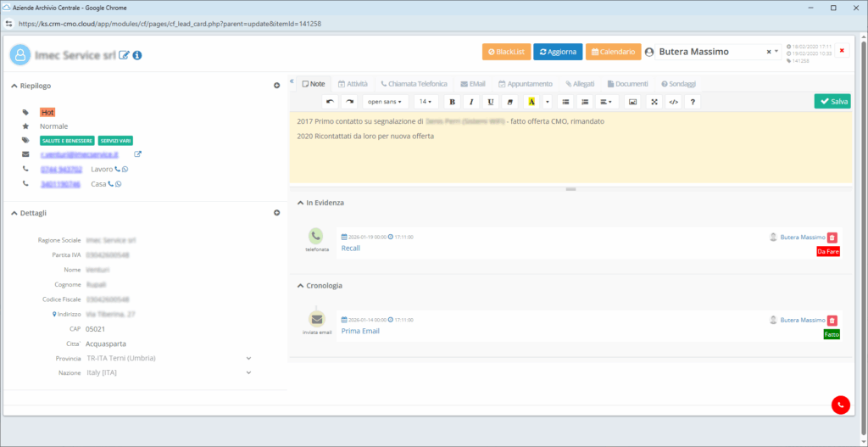Insert a picture with the image icon
The image size is (868, 447).
click(x=632, y=102)
